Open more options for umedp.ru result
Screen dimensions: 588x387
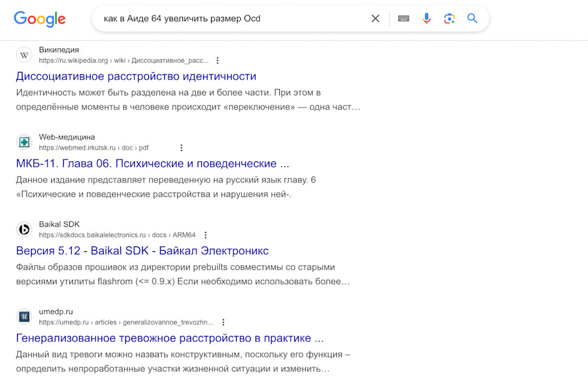[223, 322]
